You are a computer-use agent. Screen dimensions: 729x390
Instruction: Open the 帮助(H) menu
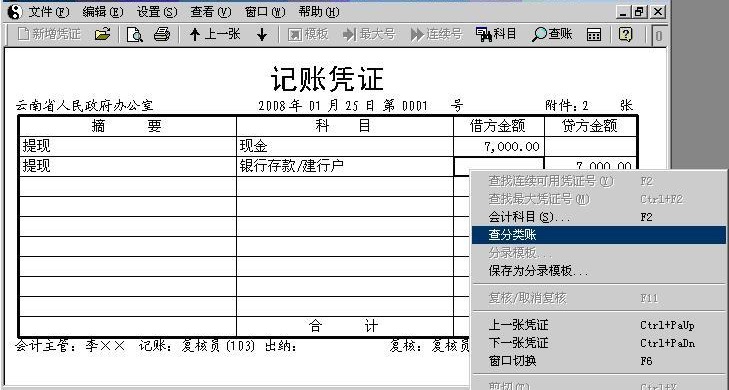pyautogui.click(x=319, y=12)
